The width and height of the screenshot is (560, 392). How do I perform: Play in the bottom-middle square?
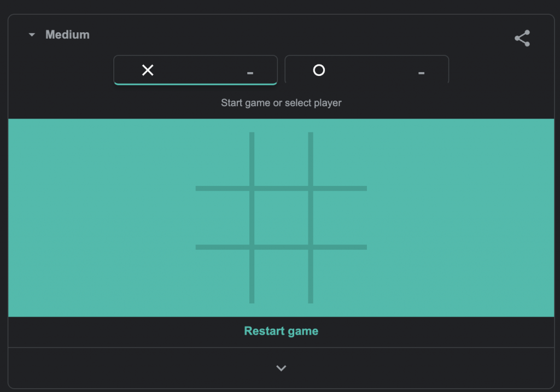(281, 276)
